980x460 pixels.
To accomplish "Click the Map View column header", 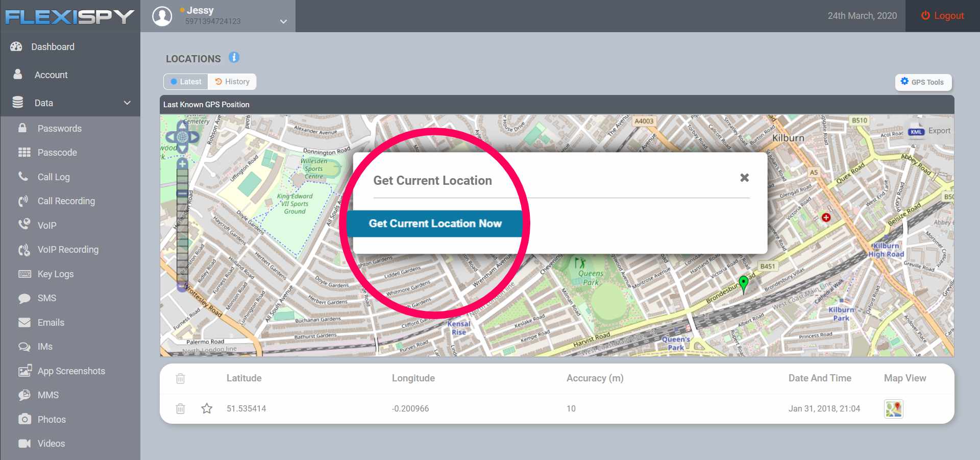I will click(x=905, y=378).
